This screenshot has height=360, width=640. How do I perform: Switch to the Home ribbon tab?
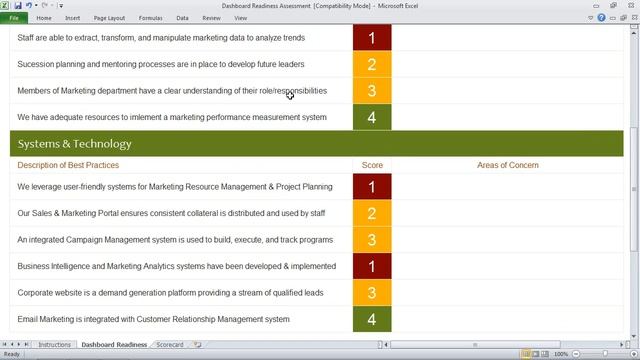(44, 18)
